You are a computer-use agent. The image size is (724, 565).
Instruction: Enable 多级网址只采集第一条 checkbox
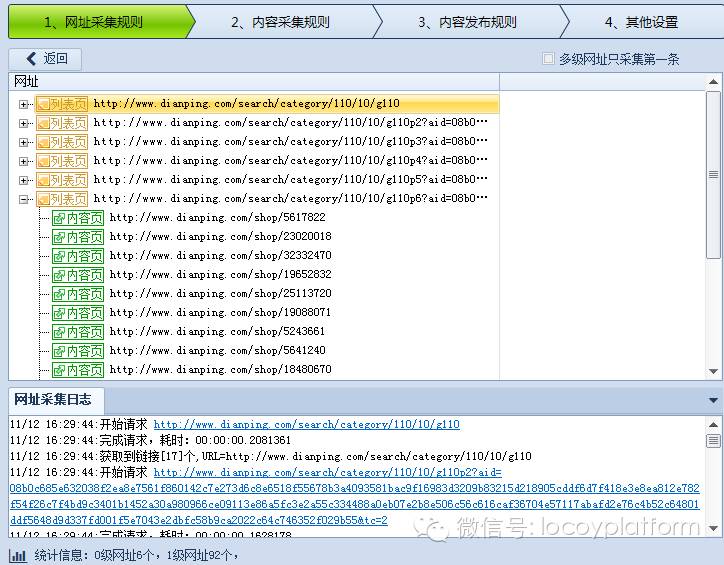[548, 59]
